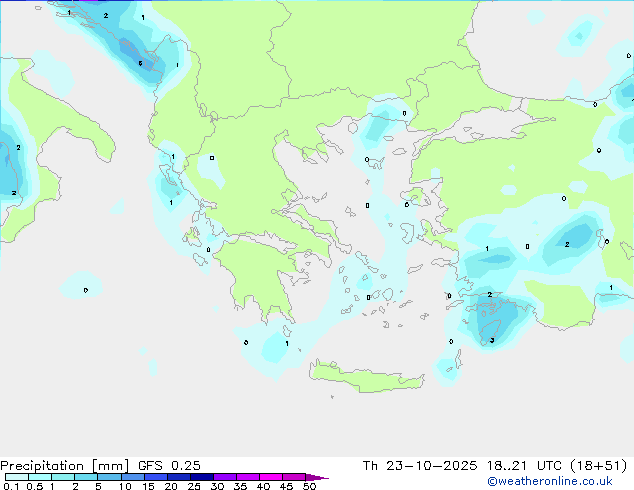
Task: Click the 45–50 mm legend swatch
Action: 294,477
